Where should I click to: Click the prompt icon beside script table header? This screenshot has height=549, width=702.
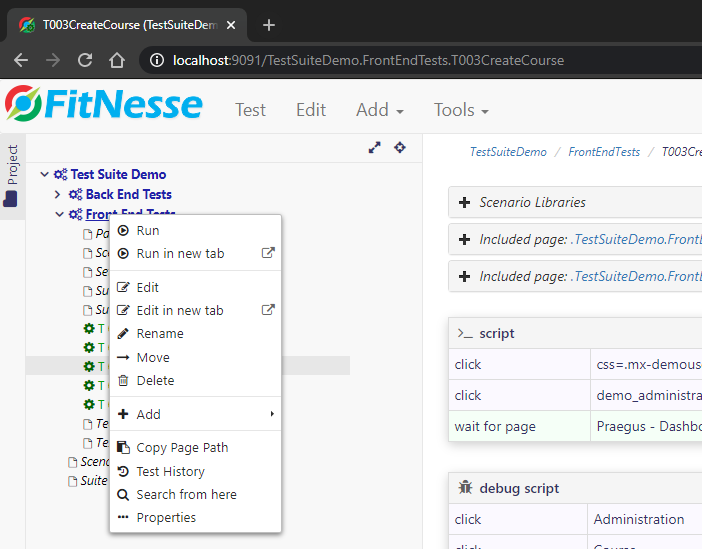[465, 334]
